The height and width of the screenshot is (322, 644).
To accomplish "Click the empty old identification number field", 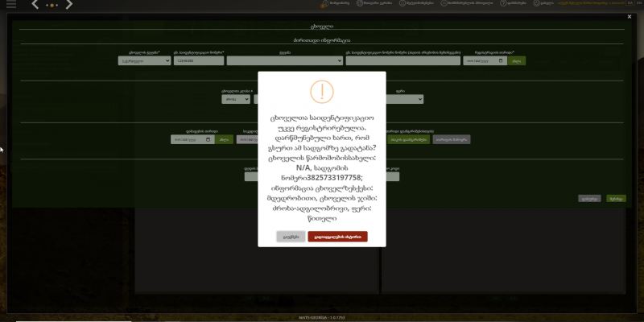I will (403, 61).
